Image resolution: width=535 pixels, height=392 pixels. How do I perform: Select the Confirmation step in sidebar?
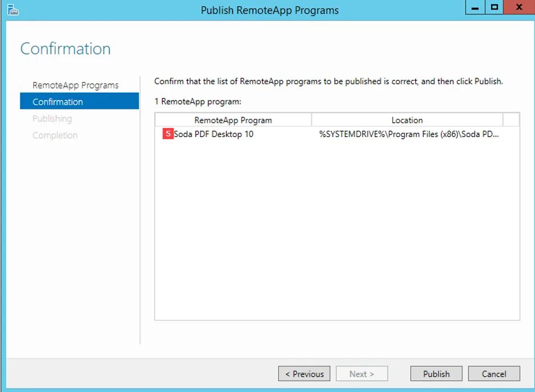(57, 102)
